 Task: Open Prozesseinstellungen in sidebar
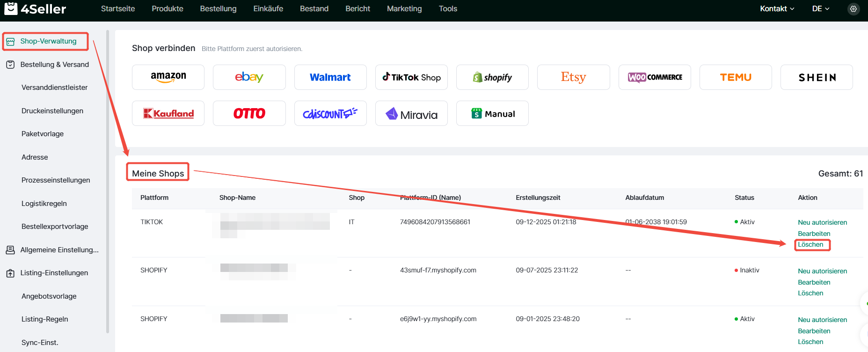[56, 180]
